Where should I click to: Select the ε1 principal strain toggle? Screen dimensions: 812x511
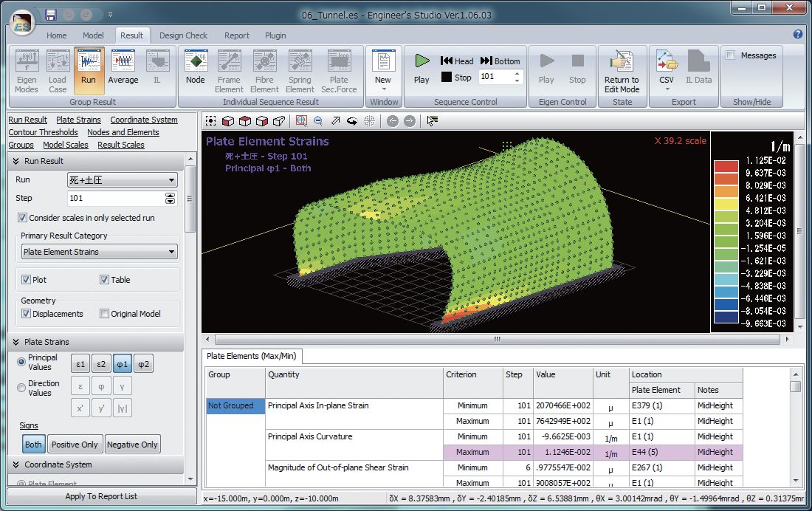pyautogui.click(x=80, y=364)
